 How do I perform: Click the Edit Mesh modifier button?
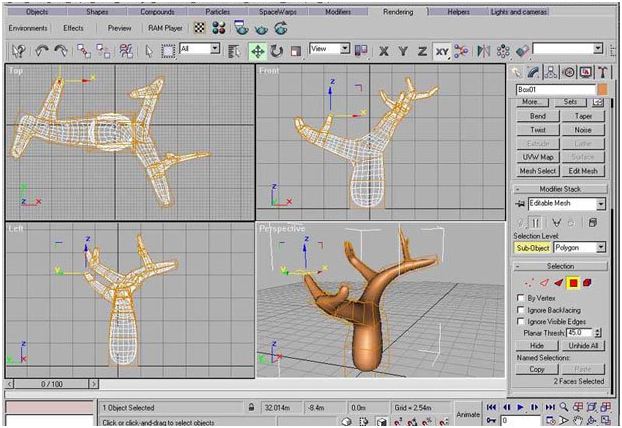pos(583,171)
